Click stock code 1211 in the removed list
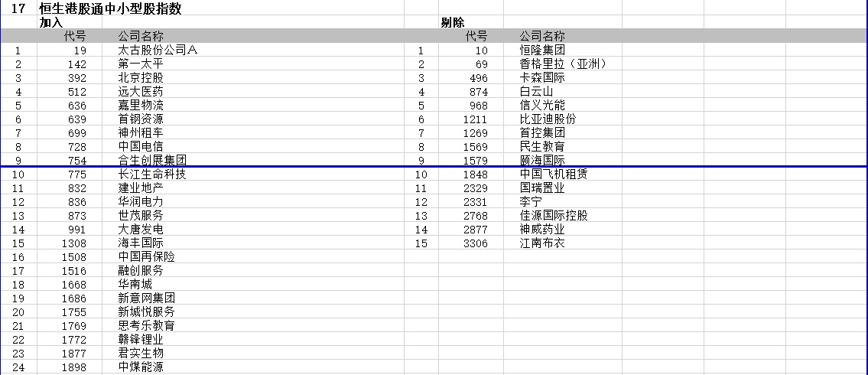This screenshot has width=868, height=375. [x=476, y=119]
